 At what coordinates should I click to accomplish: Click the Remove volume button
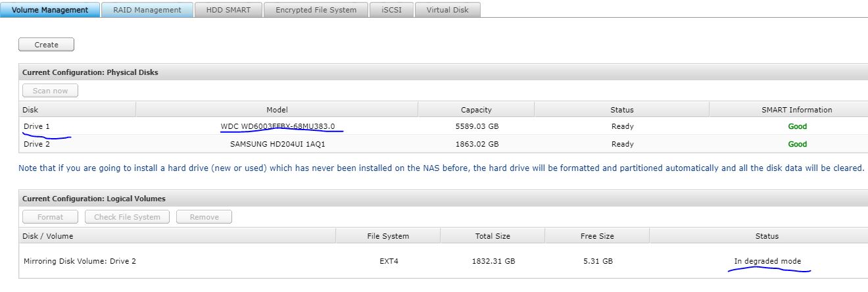[x=204, y=217]
